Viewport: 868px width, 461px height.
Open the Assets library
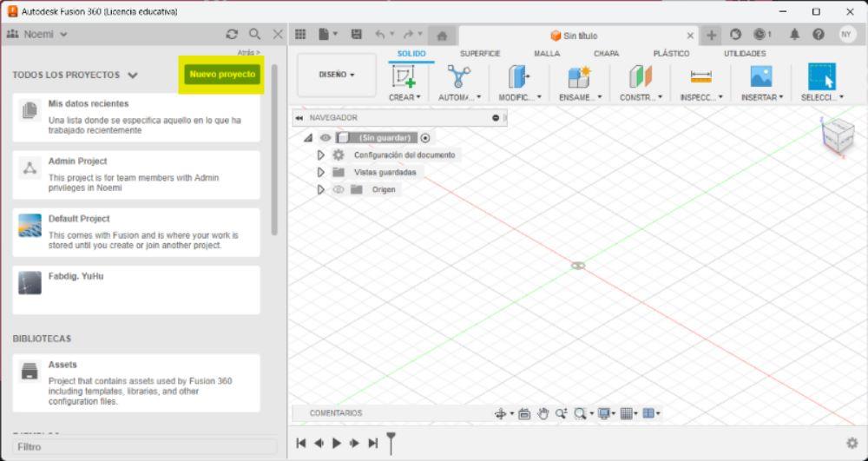pos(136,383)
